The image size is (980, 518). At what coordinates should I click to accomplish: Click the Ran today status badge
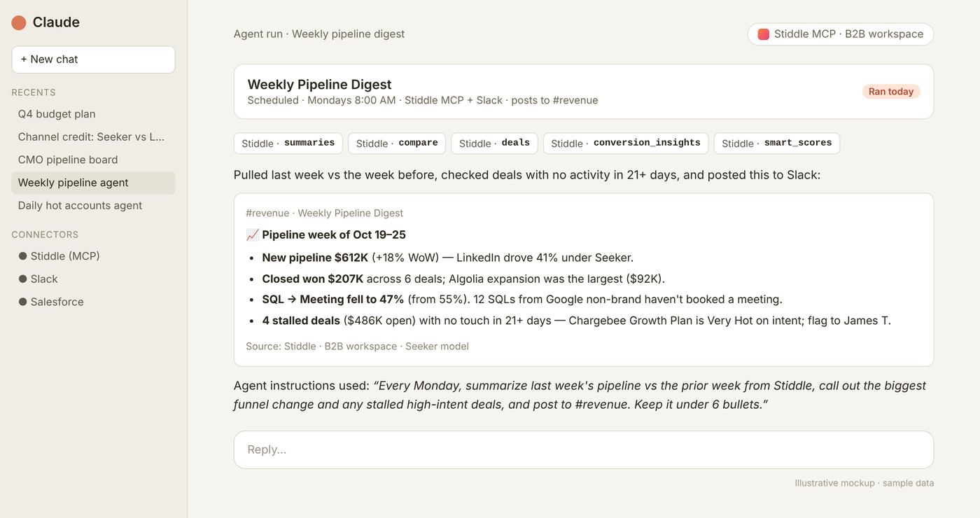click(890, 92)
